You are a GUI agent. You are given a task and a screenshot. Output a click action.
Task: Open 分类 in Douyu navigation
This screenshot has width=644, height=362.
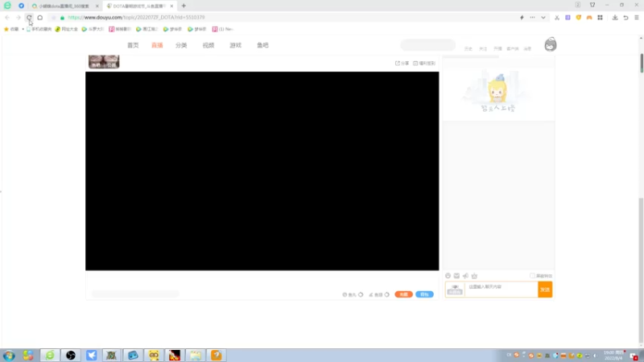[x=181, y=45]
